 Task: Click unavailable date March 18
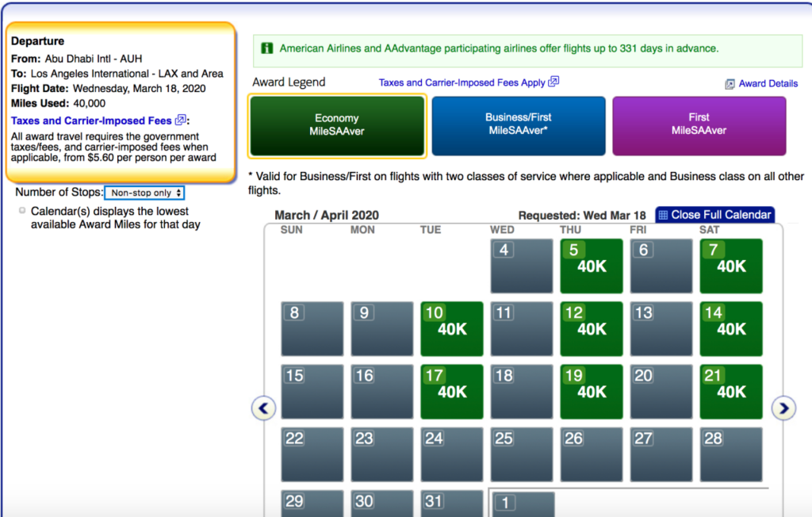[x=522, y=392]
